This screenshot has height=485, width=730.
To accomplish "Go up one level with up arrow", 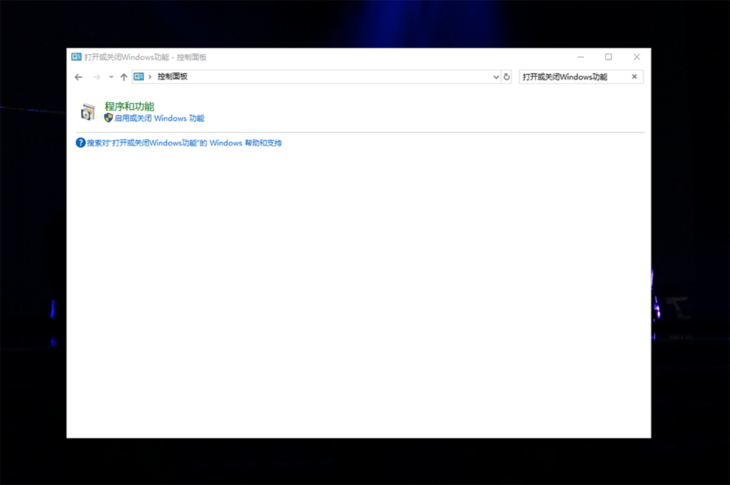I will 123,77.
